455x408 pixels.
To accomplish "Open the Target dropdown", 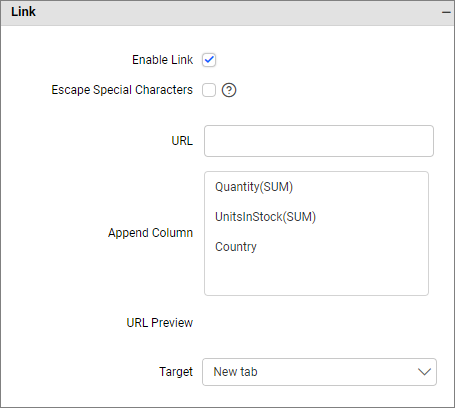I will coord(319,372).
